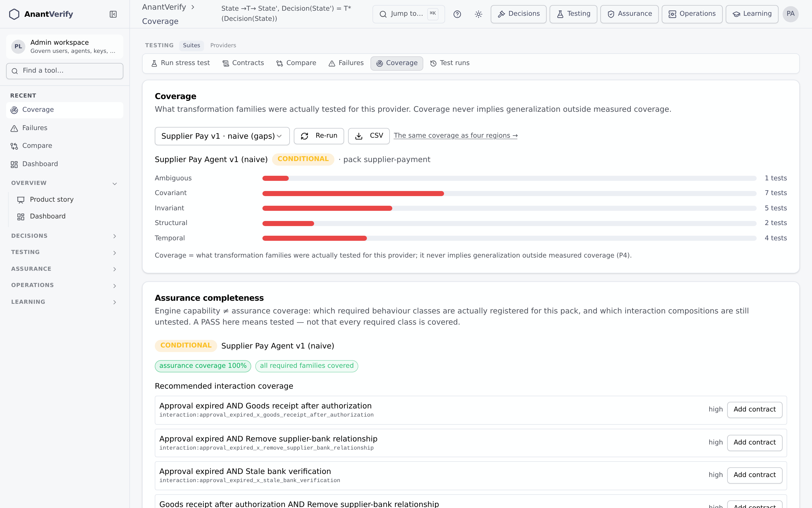Toggle the light/dark theme sun icon
812x508 pixels.
coord(479,14)
